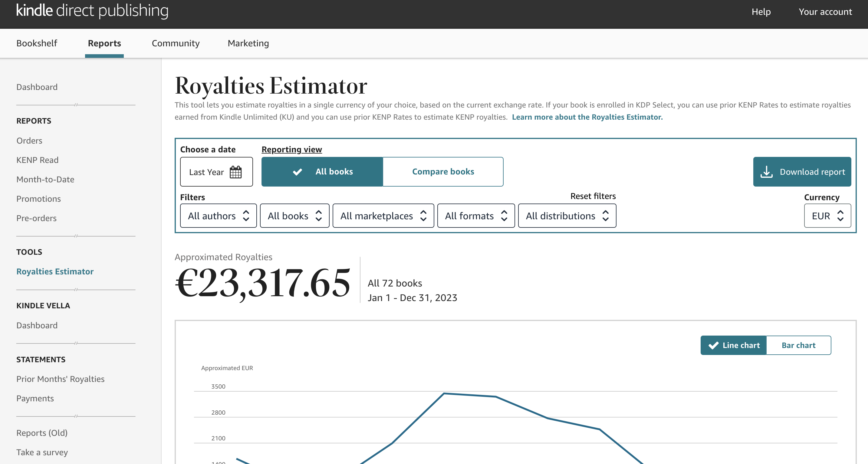Screen dimensions: 868x464
Task: Open the Promotions report
Action: click(38, 199)
